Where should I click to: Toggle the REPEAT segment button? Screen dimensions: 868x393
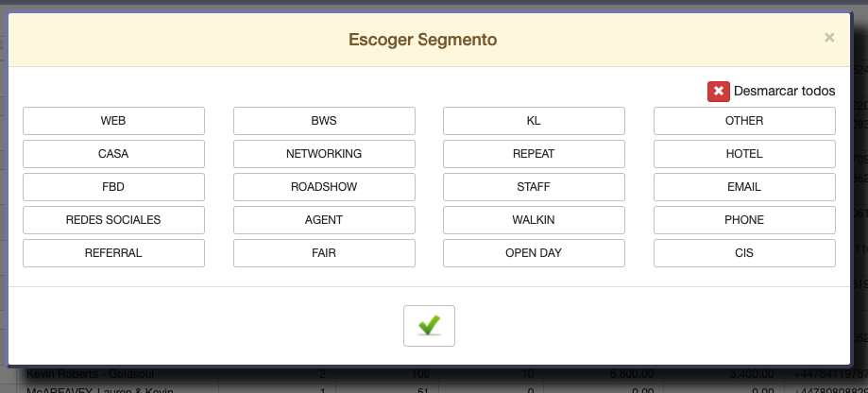coord(534,154)
